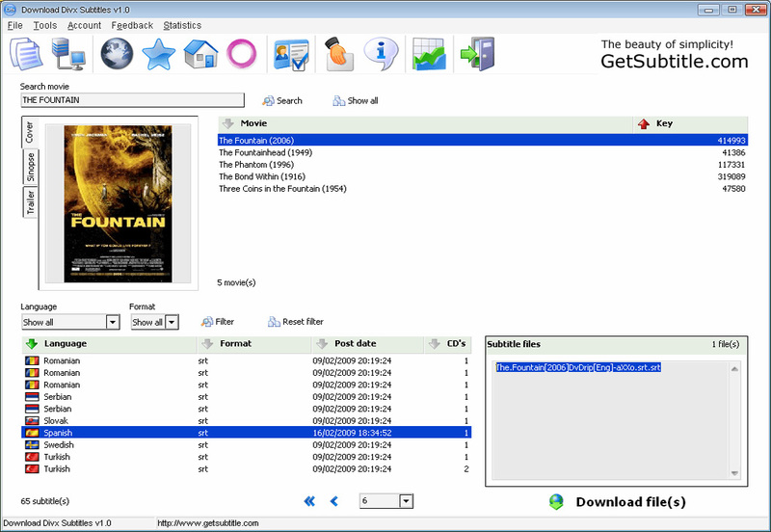
Task: Open the Format filter dropdown
Action: (172, 322)
